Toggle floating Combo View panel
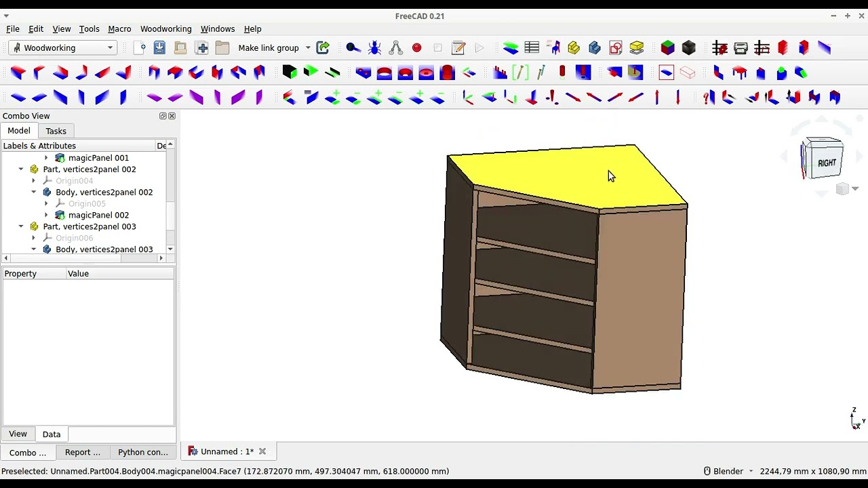 (163, 116)
